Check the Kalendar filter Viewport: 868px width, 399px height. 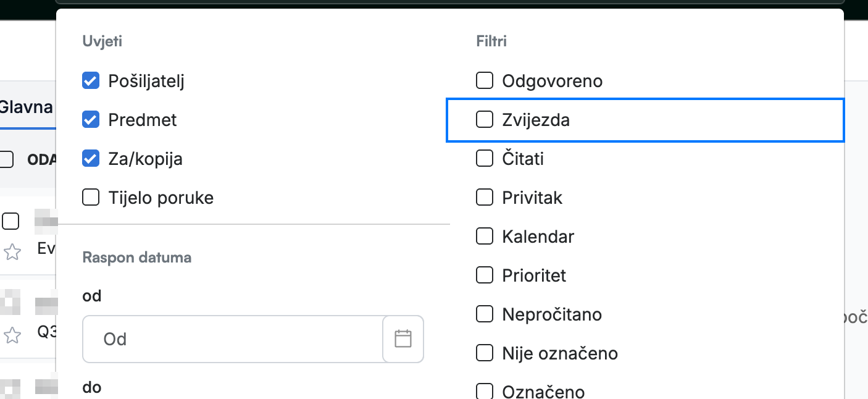[485, 237]
